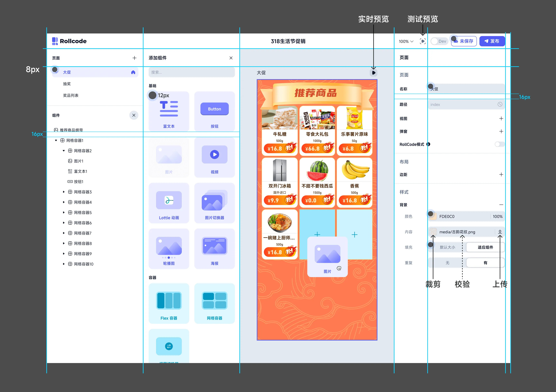Viewport: 556px width, 392px height.
Task: Click the 搜索 component search field
Action: [x=192, y=72]
